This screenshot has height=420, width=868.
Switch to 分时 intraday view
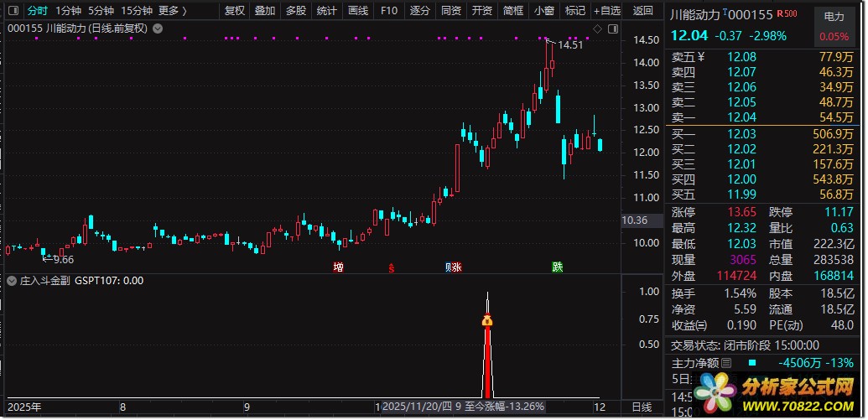38,11
